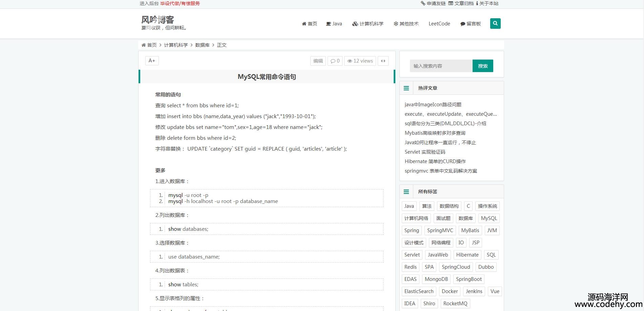Open LeetCode nav item

(x=439, y=24)
